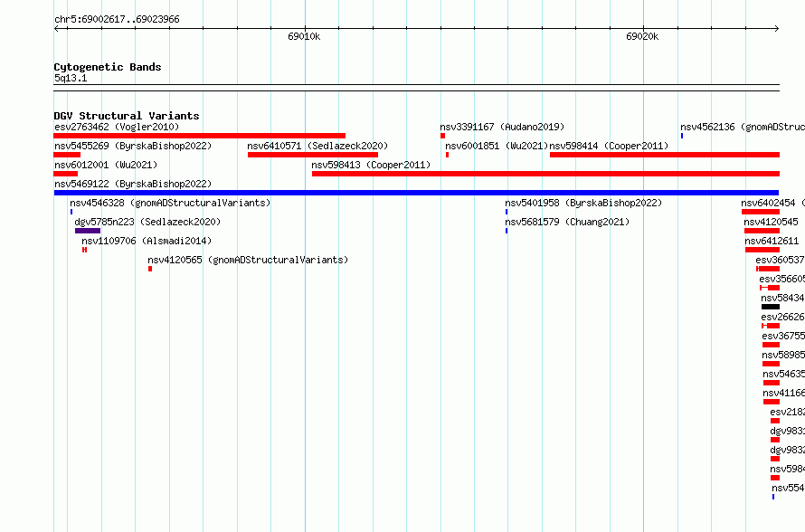Click the blue nsv5469122 (ByrskaBishop2022) bar
Screen dimensions: 805x532
(x=416, y=193)
